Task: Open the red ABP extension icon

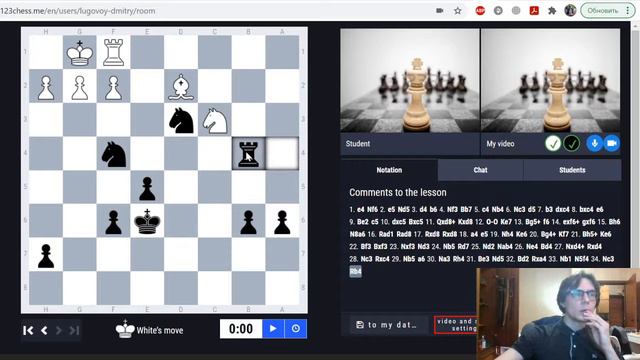Action: (x=480, y=11)
